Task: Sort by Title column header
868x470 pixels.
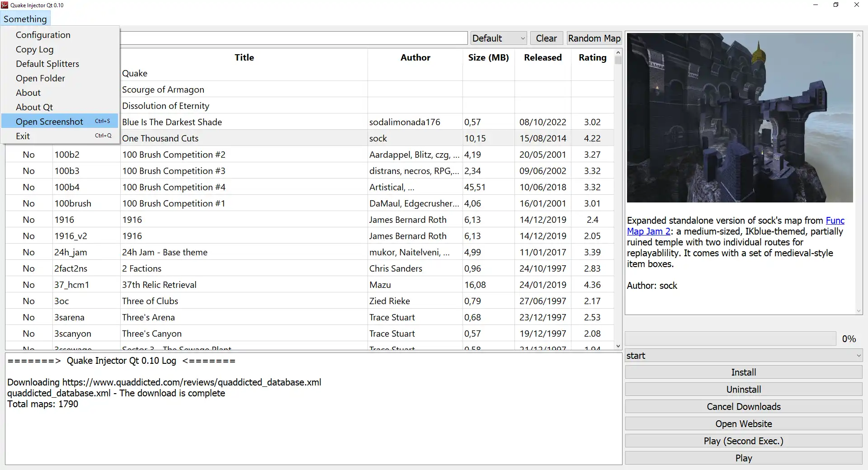Action: [244, 57]
